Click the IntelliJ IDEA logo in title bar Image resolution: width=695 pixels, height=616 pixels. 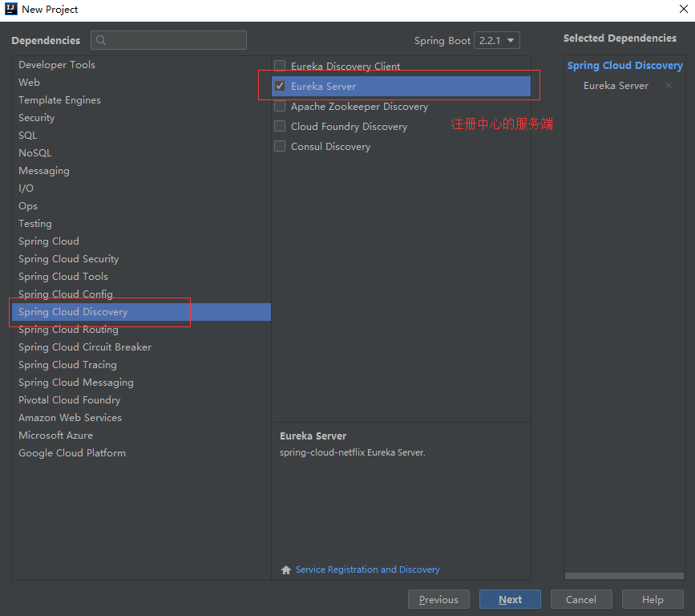(11, 9)
